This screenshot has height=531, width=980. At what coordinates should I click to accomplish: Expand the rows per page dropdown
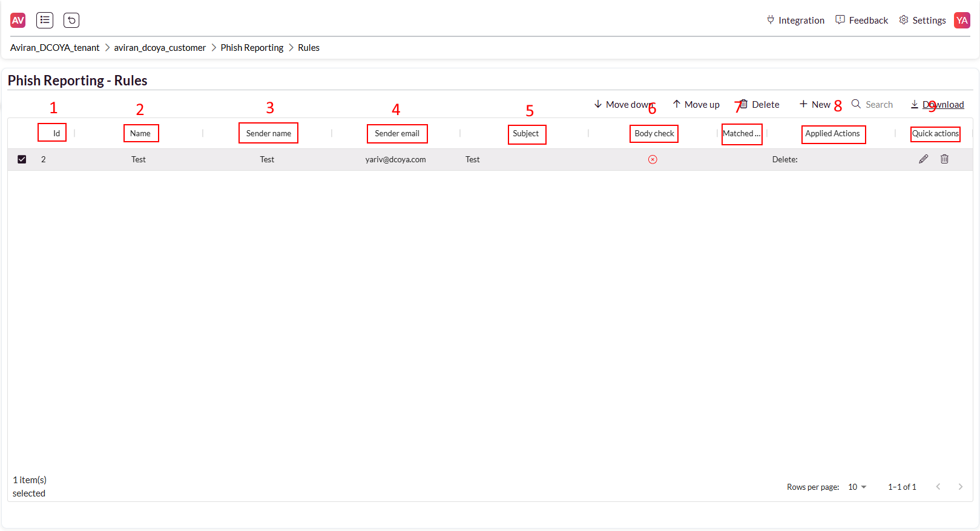[857, 487]
